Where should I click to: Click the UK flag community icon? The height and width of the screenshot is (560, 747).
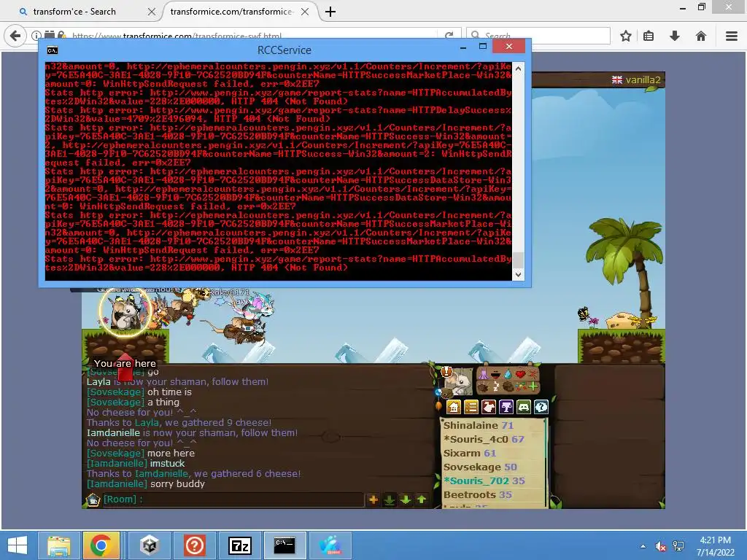(x=617, y=80)
